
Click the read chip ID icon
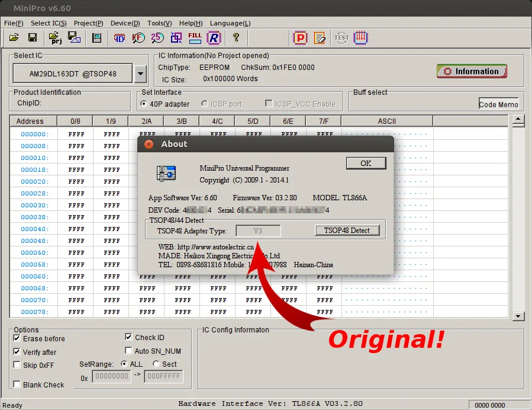point(119,38)
